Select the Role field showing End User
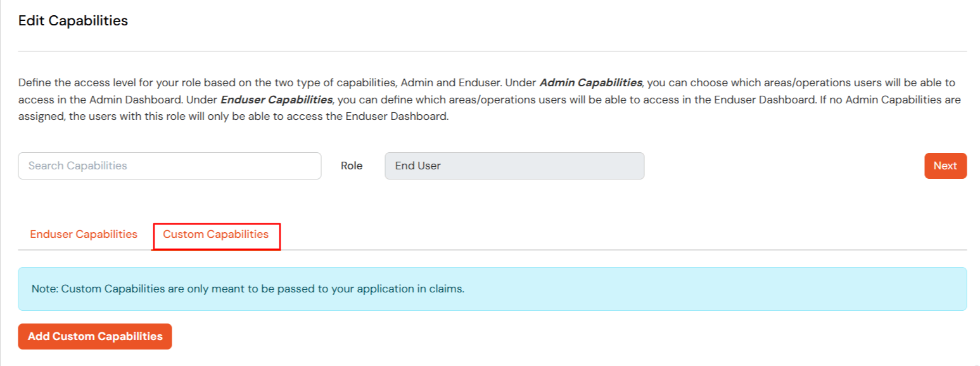The image size is (980, 366). coord(514,166)
